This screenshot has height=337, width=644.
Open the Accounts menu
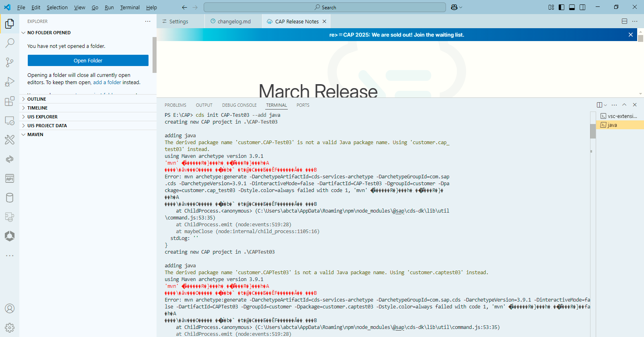pos(10,308)
